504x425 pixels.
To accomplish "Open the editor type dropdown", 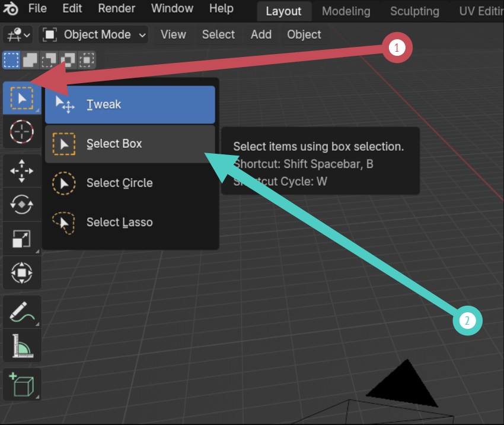I will 18,34.
